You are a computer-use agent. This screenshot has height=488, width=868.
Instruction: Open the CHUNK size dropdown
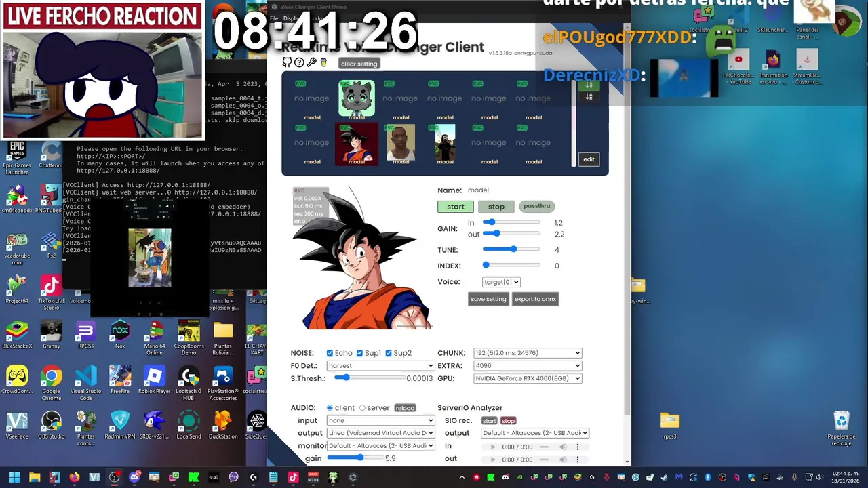coord(528,353)
